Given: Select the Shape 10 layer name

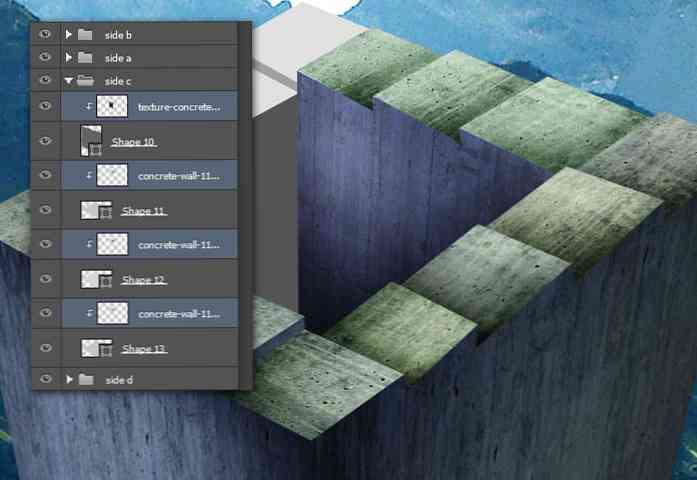Looking at the screenshot, I should tap(133, 142).
